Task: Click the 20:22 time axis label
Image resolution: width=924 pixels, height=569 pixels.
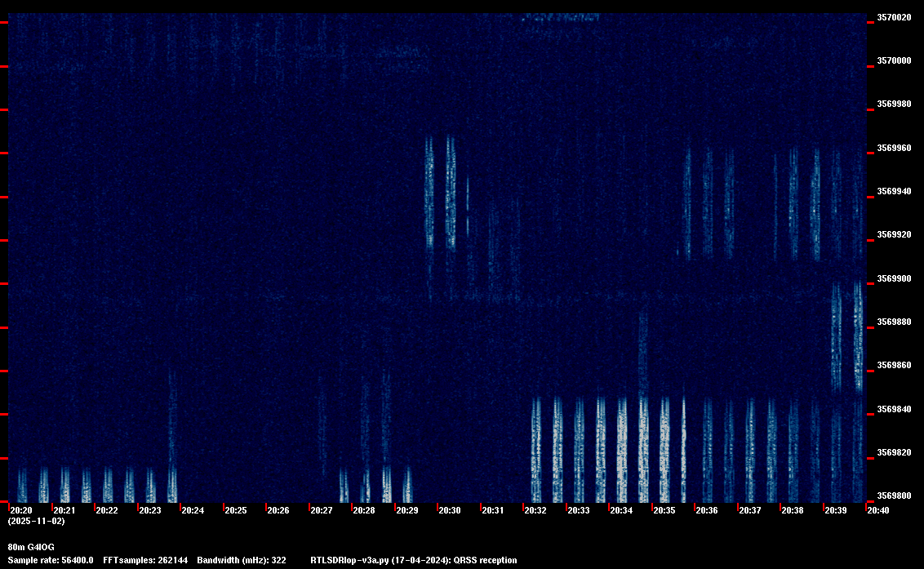Action: click(x=107, y=510)
